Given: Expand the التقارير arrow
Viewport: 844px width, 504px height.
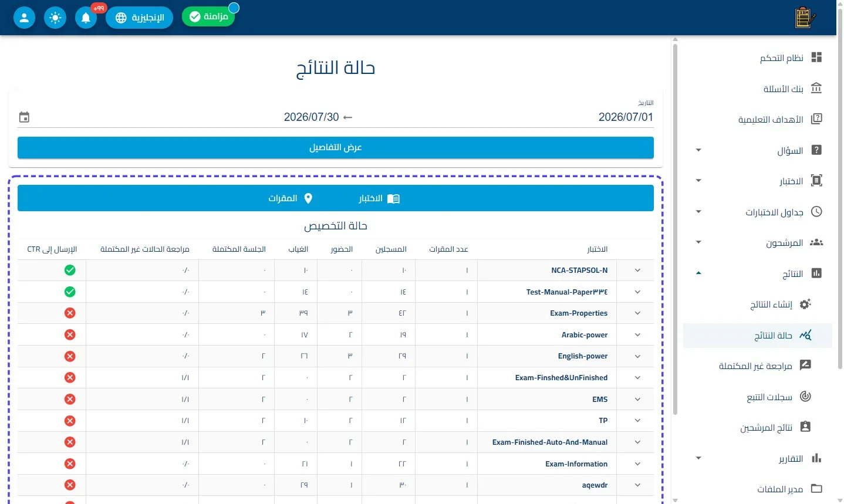Looking at the screenshot, I should (698, 458).
